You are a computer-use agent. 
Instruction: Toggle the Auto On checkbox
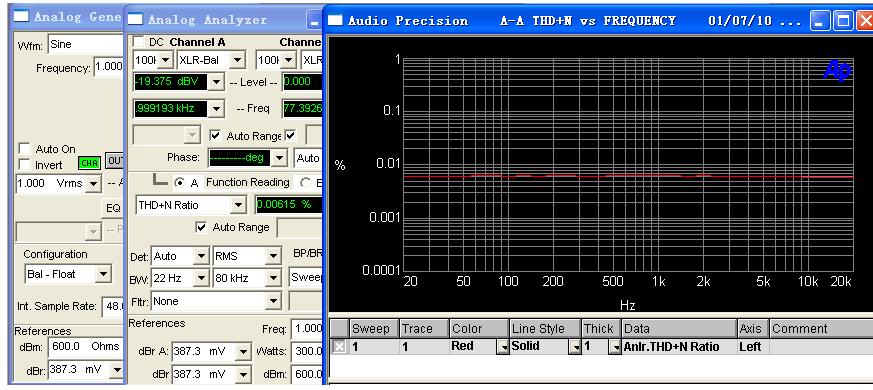point(24,149)
